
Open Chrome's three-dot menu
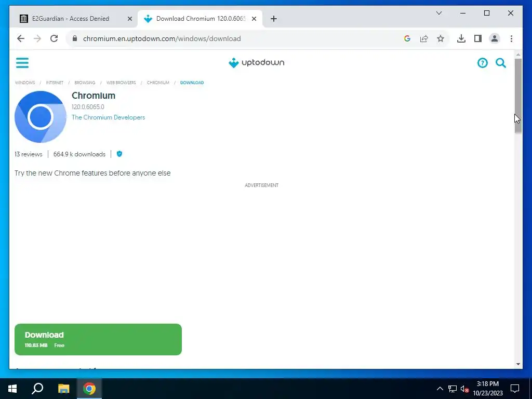(511, 38)
